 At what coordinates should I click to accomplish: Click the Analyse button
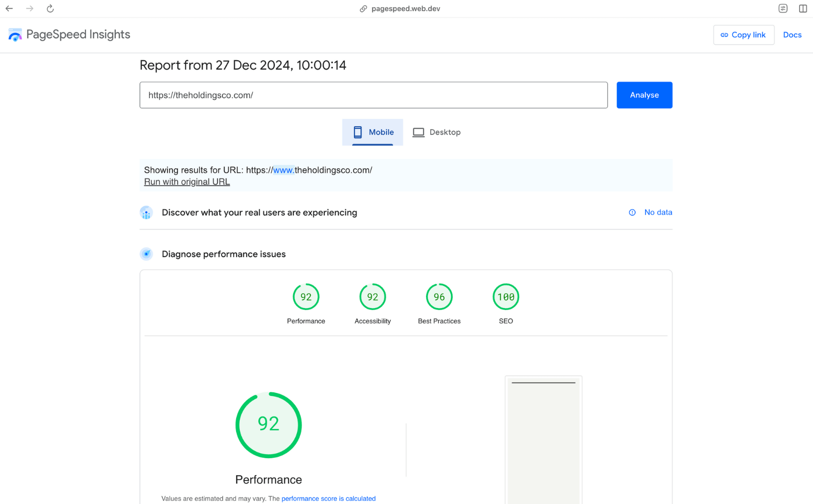click(644, 95)
